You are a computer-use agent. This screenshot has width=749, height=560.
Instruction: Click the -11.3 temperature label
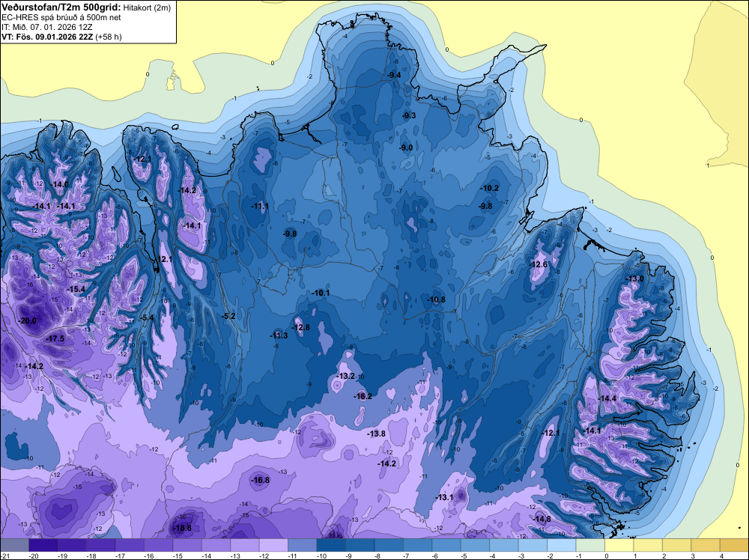pyautogui.click(x=279, y=335)
